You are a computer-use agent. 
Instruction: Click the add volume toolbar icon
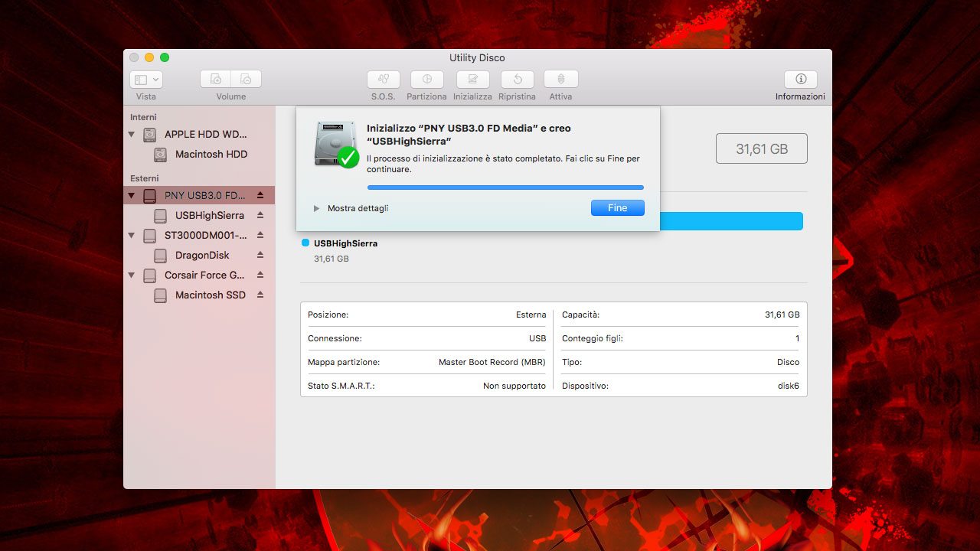[216, 80]
